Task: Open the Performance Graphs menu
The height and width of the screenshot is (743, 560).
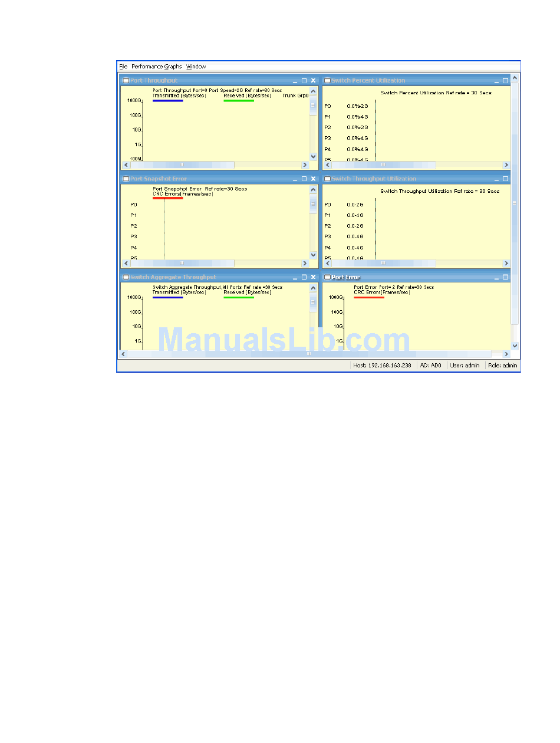Action: [156, 67]
